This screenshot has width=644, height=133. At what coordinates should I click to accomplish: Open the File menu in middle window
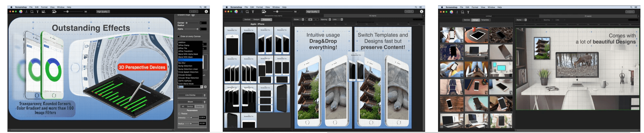[x=246, y=7]
